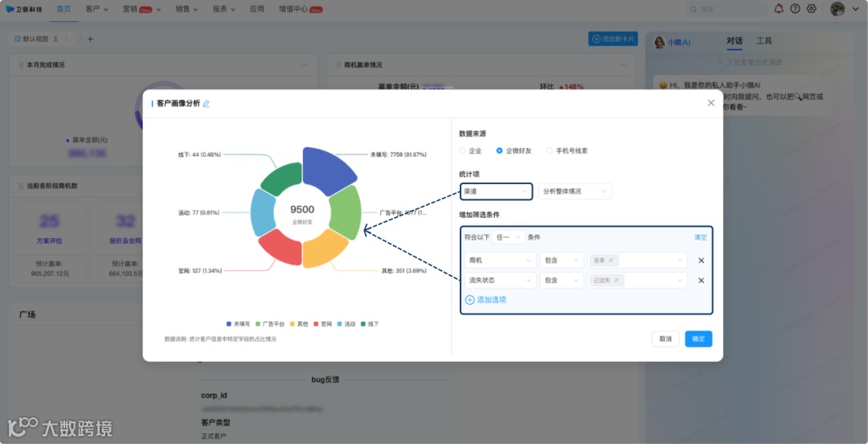Click the user avatar in top bar
Screen dimensions: 868x444
[x=837, y=9]
